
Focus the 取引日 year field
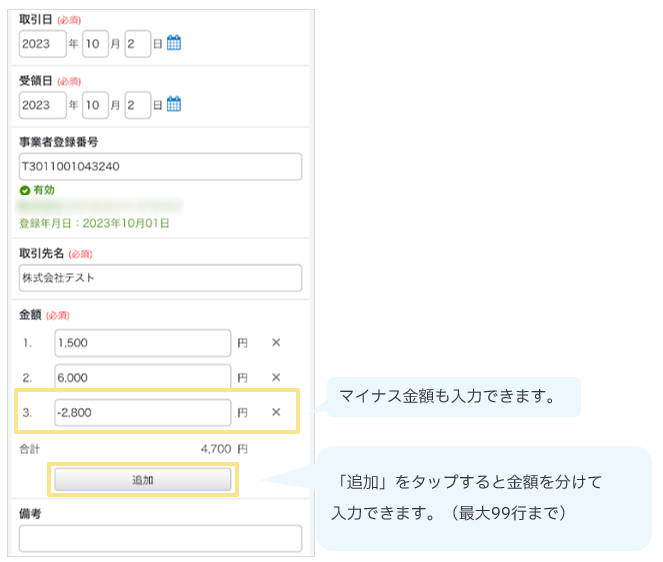click(42, 43)
